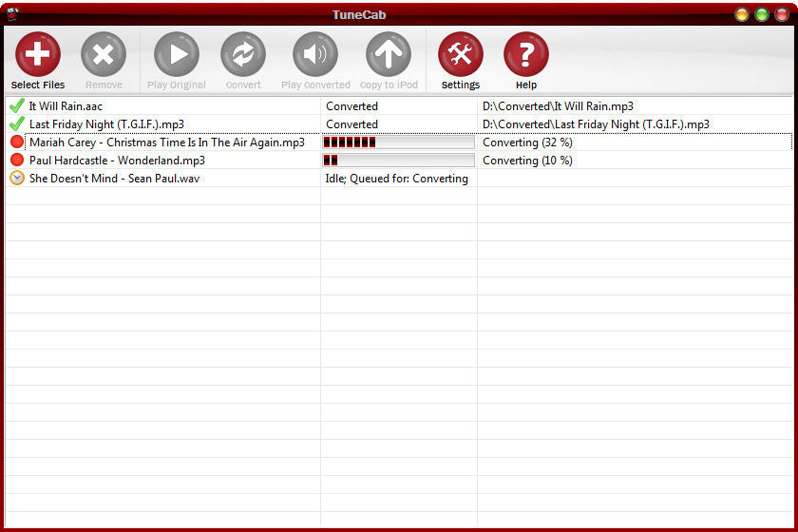This screenshot has height=532, width=798.
Task: Click output path D:\Converted\It Will Rain.mp3
Action: click(x=558, y=105)
